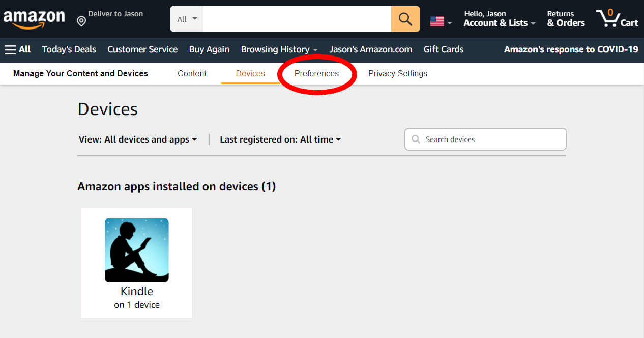This screenshot has width=644, height=338.
Task: Expand View: All devices and apps filter
Action: [x=138, y=139]
